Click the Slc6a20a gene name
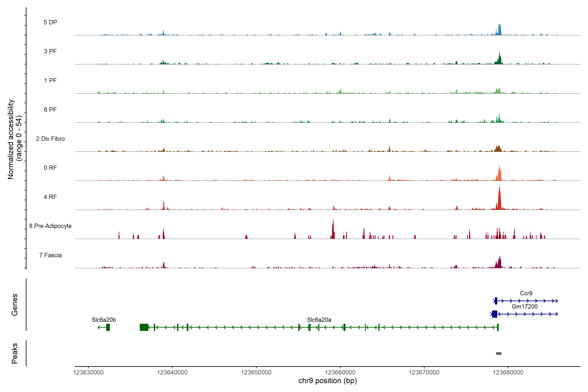This screenshot has width=588, height=392. point(319,320)
